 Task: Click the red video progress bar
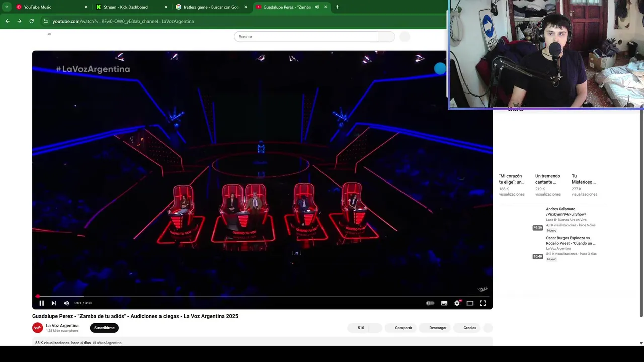(262, 297)
